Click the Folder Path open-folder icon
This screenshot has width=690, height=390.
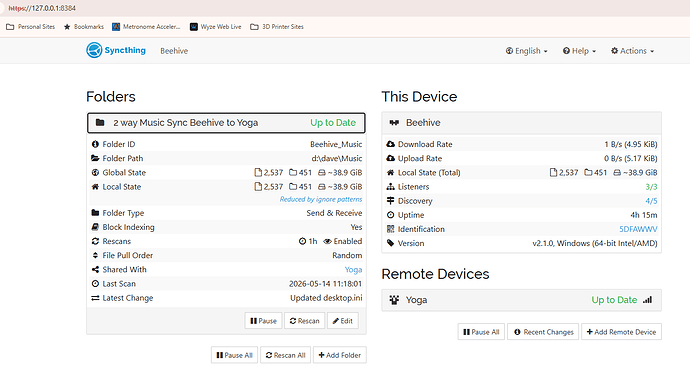click(95, 158)
